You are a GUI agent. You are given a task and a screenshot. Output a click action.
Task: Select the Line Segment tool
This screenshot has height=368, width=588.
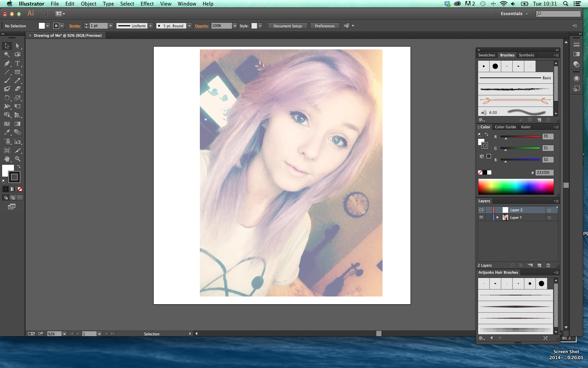click(7, 72)
